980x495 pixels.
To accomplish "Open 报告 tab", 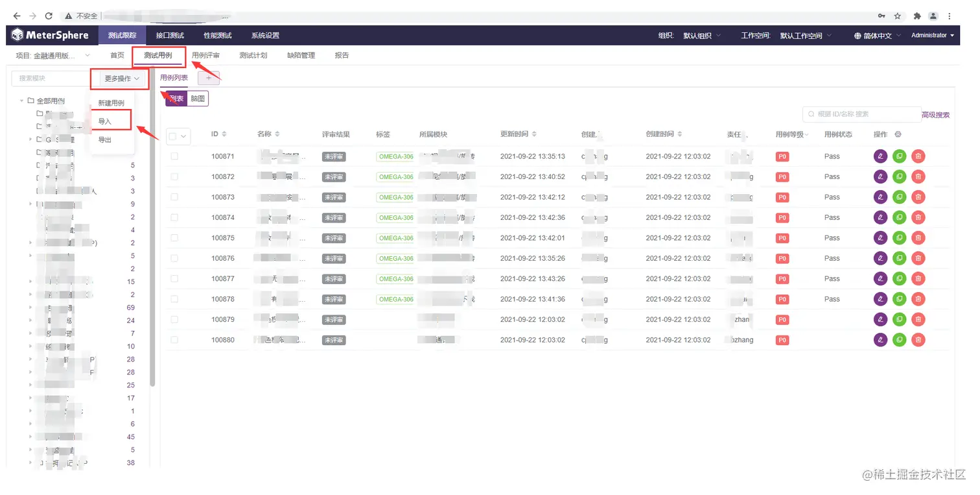I will [x=342, y=56].
